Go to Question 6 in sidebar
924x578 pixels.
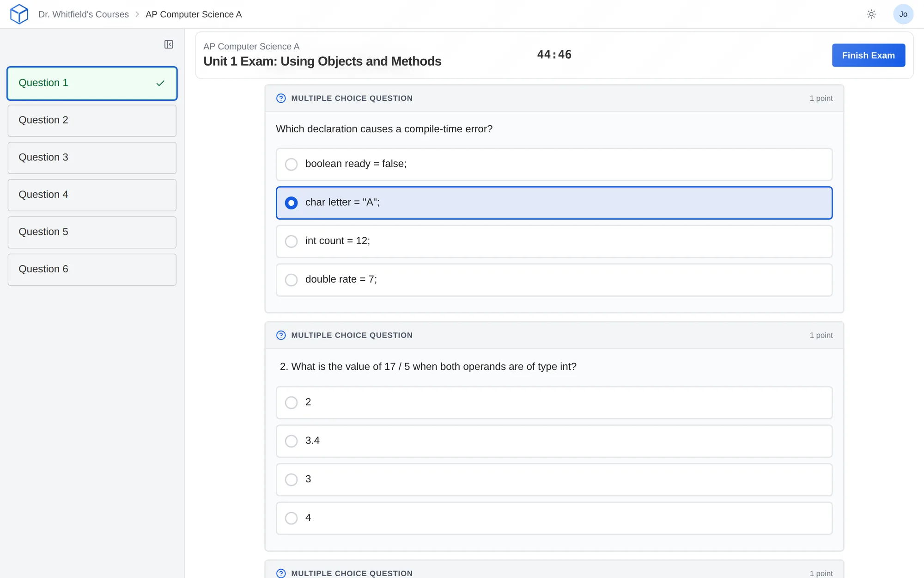coord(92,270)
